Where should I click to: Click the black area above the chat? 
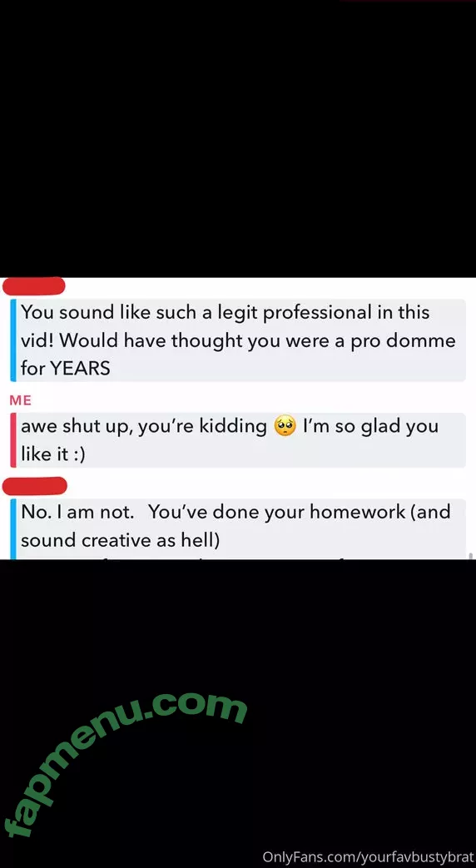coord(238,138)
